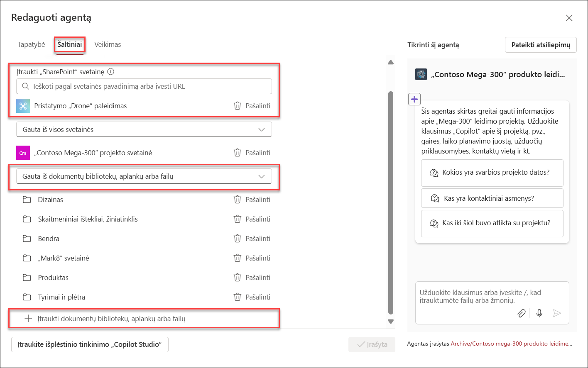Screen dimensions: 588x368
Task: Click the agent avatar icon in test panel
Action: [421, 75]
